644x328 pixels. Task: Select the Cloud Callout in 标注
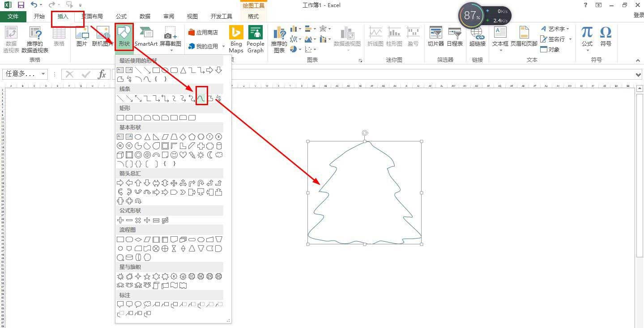[x=147, y=304]
